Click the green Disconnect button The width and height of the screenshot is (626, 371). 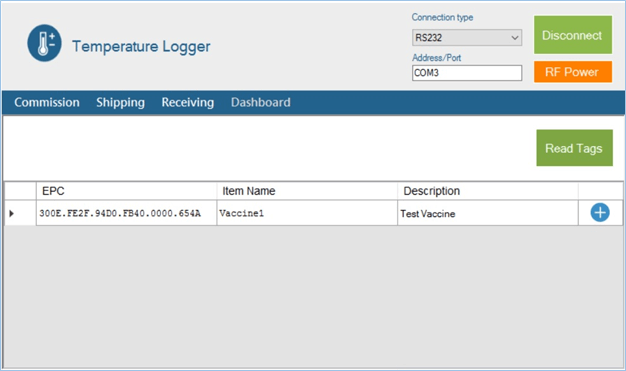pyautogui.click(x=573, y=35)
